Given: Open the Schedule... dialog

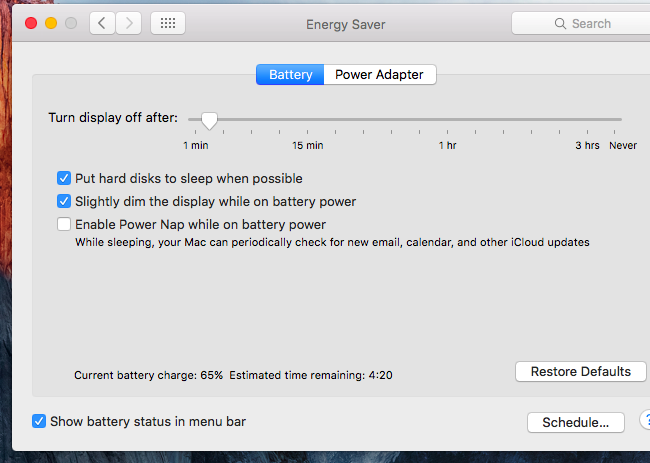Looking at the screenshot, I should point(576,422).
